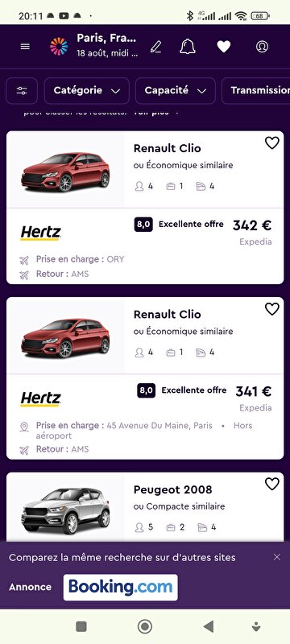
Task: Open notifications bell
Action: point(188,47)
